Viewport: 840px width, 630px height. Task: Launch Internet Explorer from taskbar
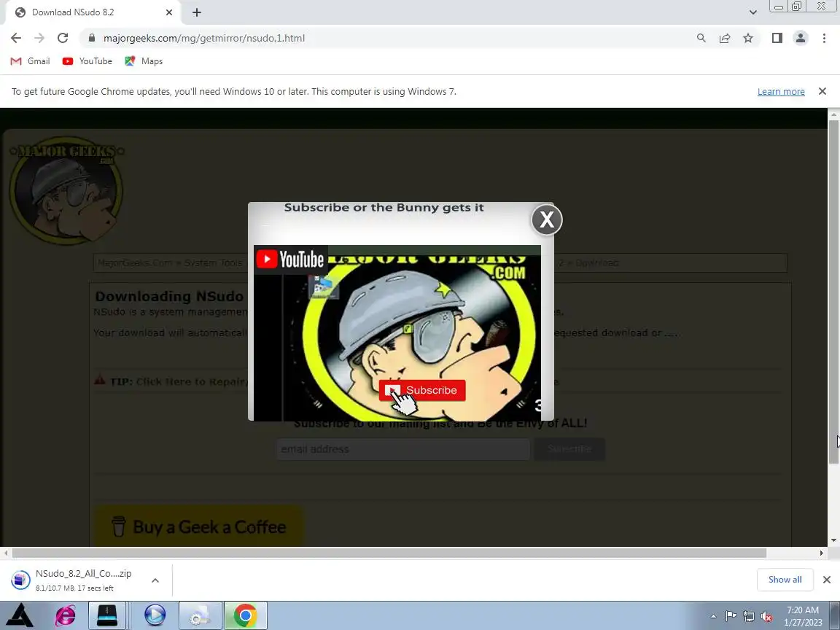65,615
